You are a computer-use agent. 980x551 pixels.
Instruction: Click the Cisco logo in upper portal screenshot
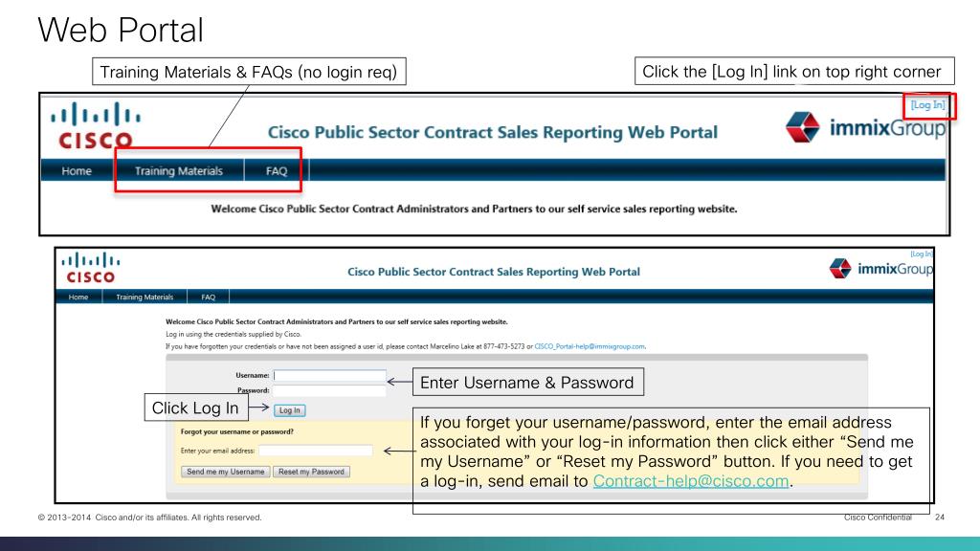(95, 125)
